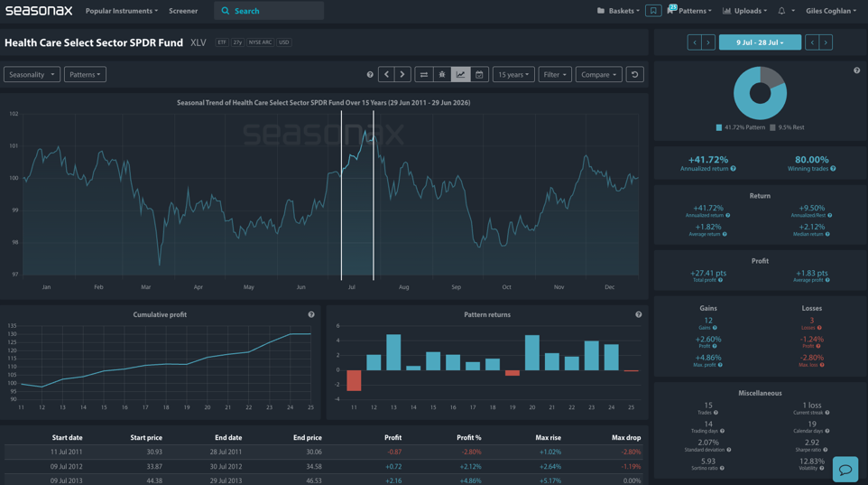
Task: Click the Seasonax logo
Action: tap(39, 11)
